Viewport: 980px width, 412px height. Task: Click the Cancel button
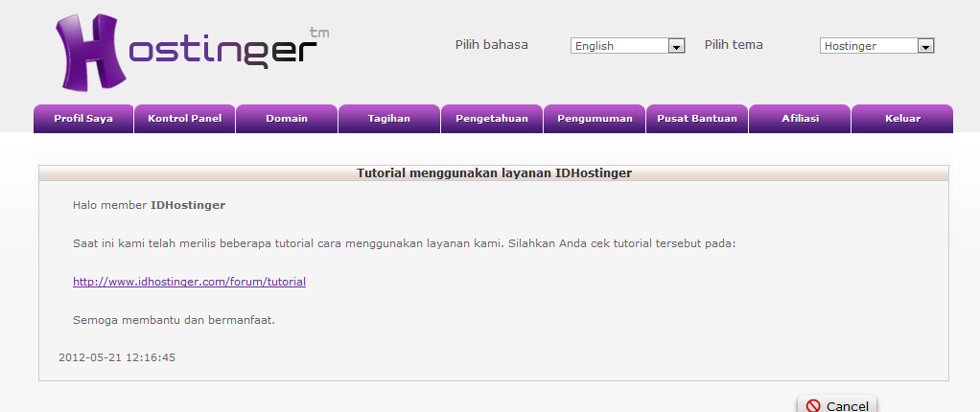click(837, 404)
